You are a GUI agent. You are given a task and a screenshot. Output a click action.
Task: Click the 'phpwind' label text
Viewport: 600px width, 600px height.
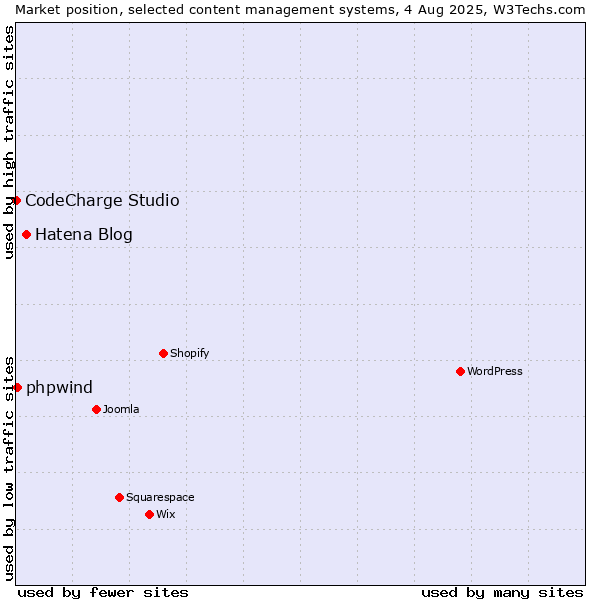click(59, 388)
